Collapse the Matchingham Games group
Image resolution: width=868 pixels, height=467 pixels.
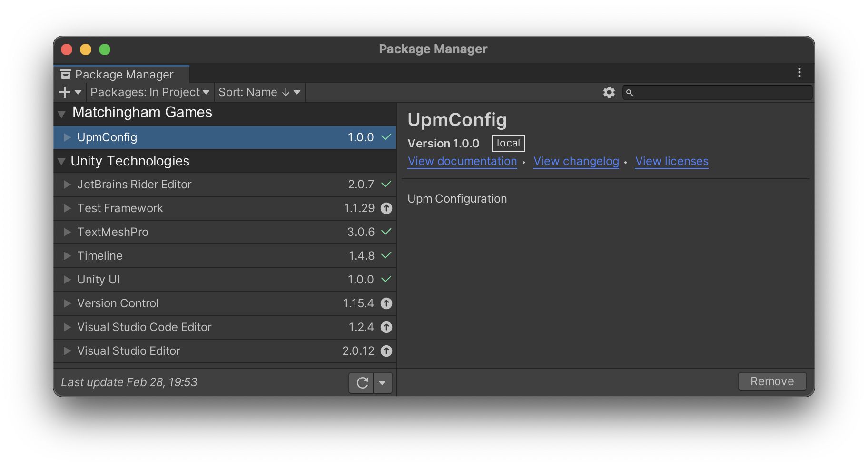tap(61, 114)
